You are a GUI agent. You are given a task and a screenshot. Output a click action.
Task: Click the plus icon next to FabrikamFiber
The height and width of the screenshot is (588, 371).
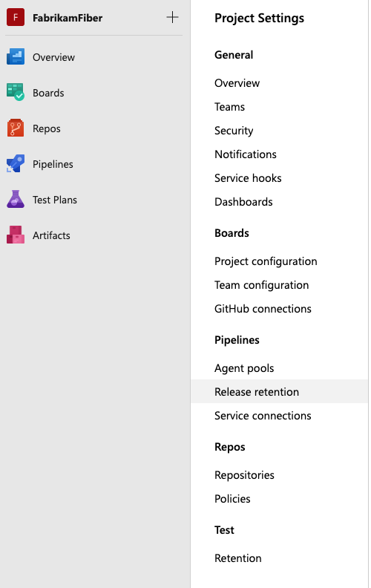click(172, 17)
